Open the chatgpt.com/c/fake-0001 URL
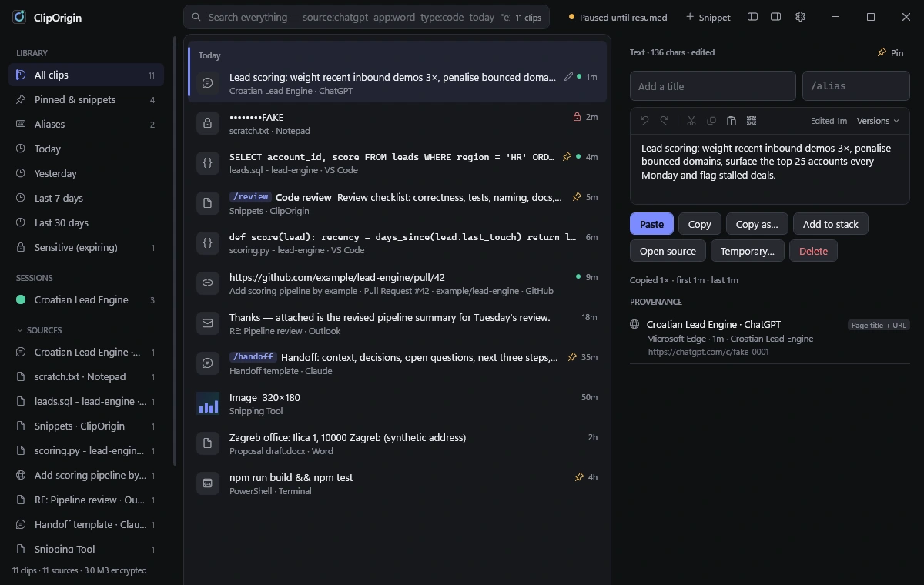924x585 pixels. tap(708, 352)
